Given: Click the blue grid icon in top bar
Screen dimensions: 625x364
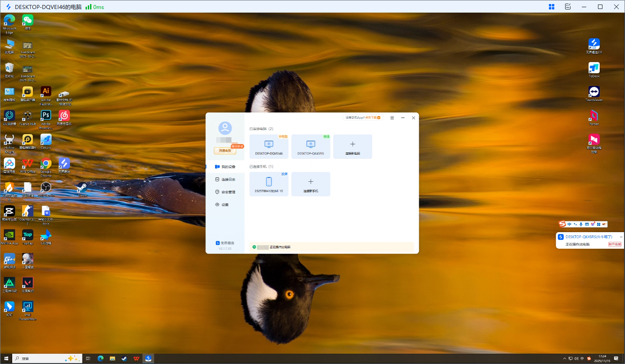Looking at the screenshot, I should tap(551, 7).
